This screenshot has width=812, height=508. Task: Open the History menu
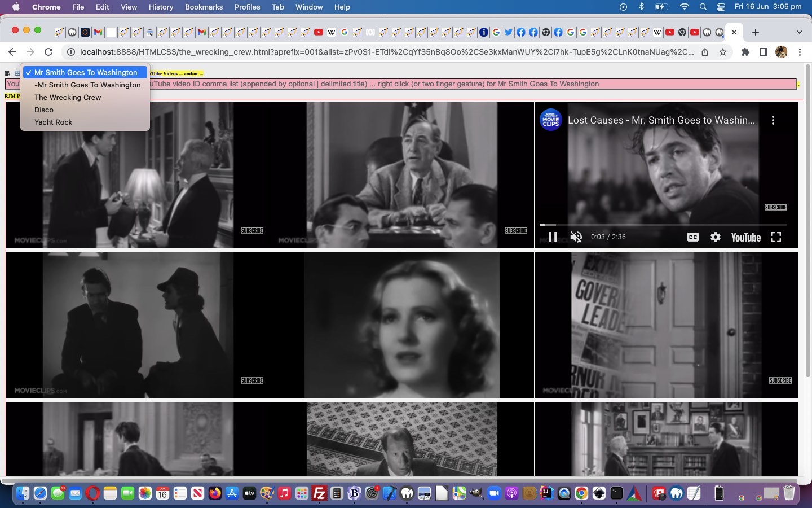tap(161, 7)
